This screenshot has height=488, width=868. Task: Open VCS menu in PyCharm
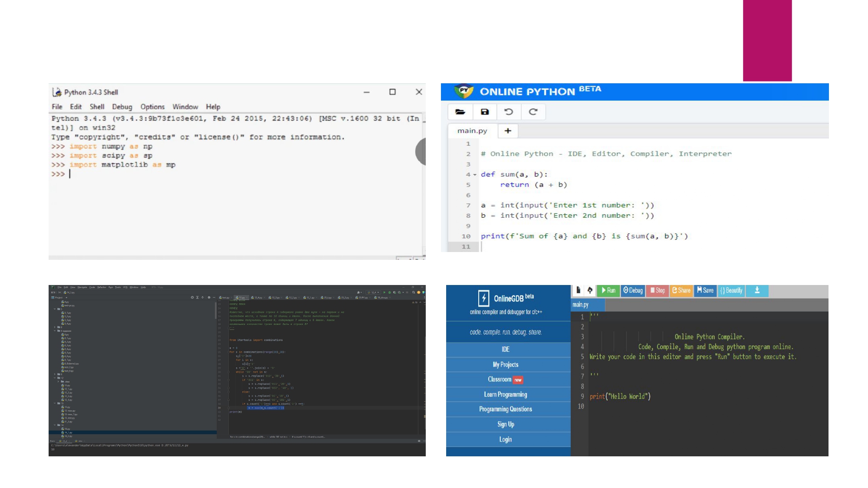coord(125,287)
